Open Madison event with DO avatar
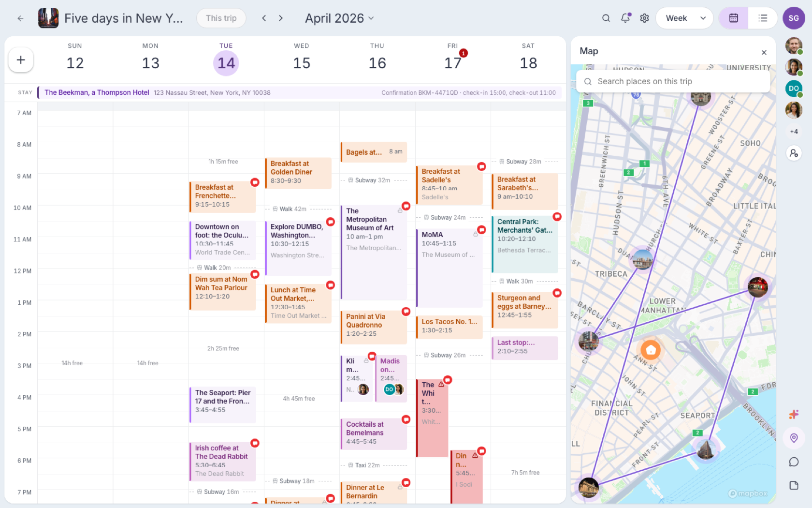The width and height of the screenshot is (812, 508). coord(391,378)
